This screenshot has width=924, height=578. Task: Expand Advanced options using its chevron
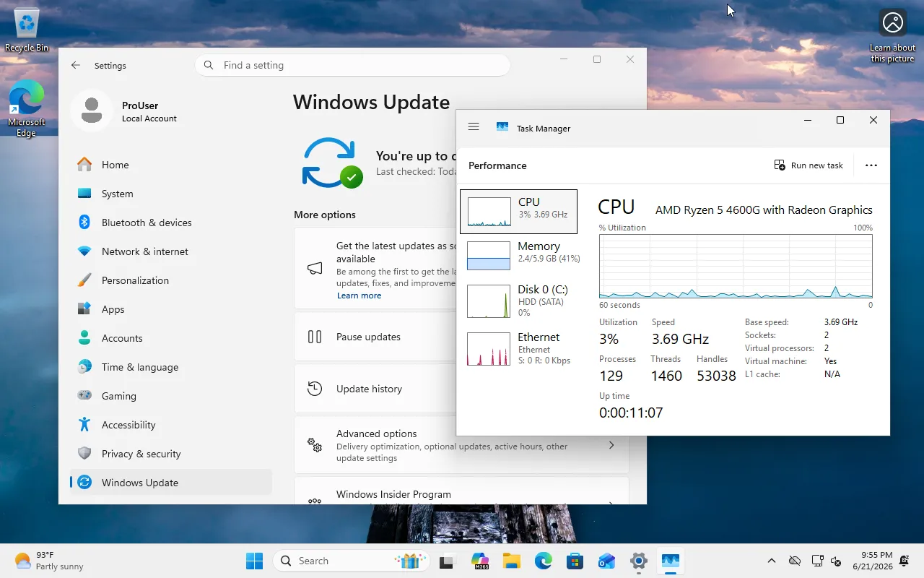[611, 445]
